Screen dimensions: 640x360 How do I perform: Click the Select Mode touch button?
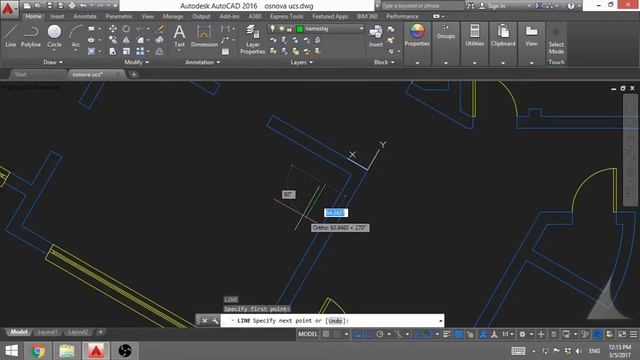[x=556, y=40]
